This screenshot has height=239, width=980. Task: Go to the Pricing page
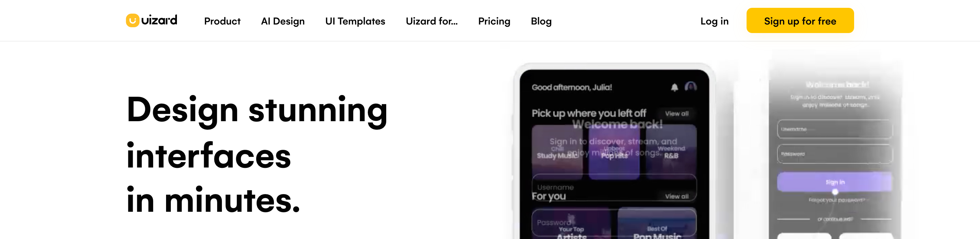pyautogui.click(x=494, y=21)
